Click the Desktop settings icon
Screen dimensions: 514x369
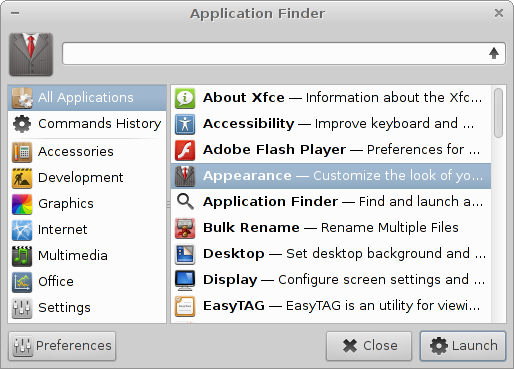(185, 254)
